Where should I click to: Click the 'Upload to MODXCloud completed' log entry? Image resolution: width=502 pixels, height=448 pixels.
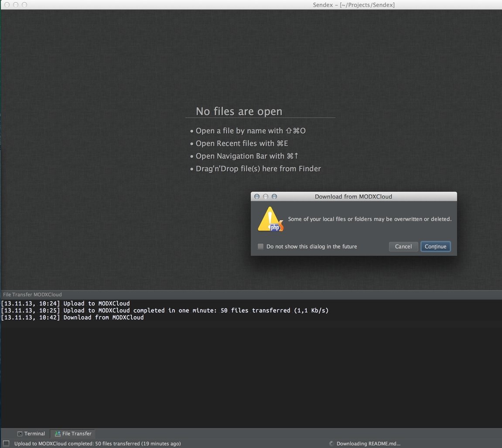164,311
